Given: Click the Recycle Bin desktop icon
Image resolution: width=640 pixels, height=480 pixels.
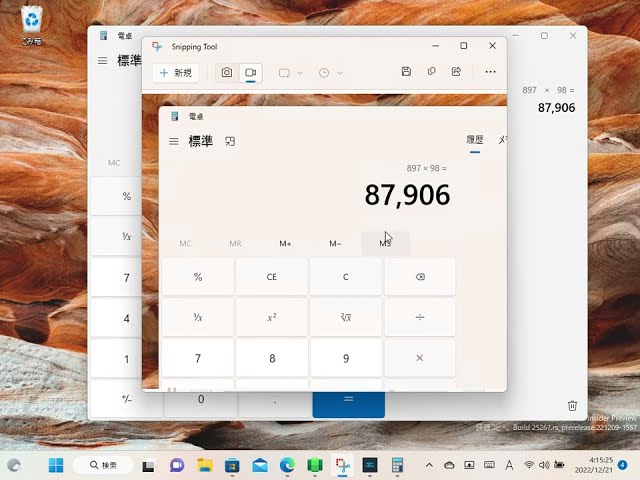Looking at the screenshot, I should click(x=33, y=20).
